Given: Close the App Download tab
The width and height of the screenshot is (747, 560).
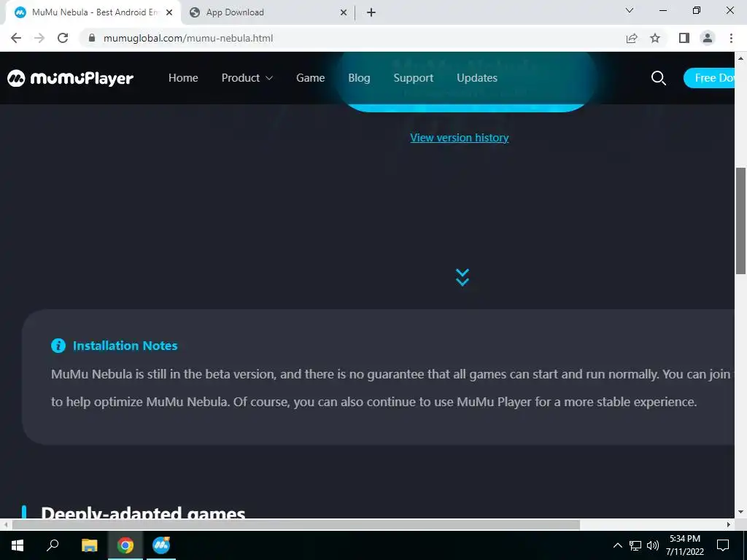Looking at the screenshot, I should tap(344, 12).
